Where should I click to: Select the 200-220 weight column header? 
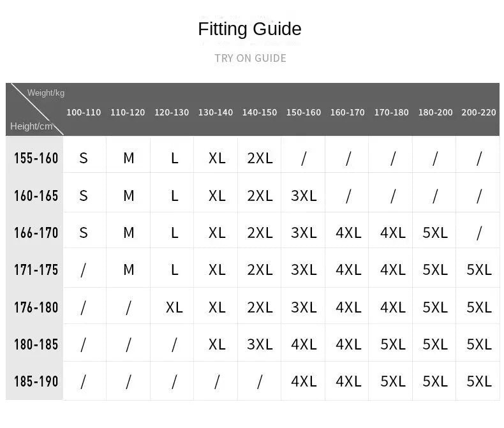(478, 112)
